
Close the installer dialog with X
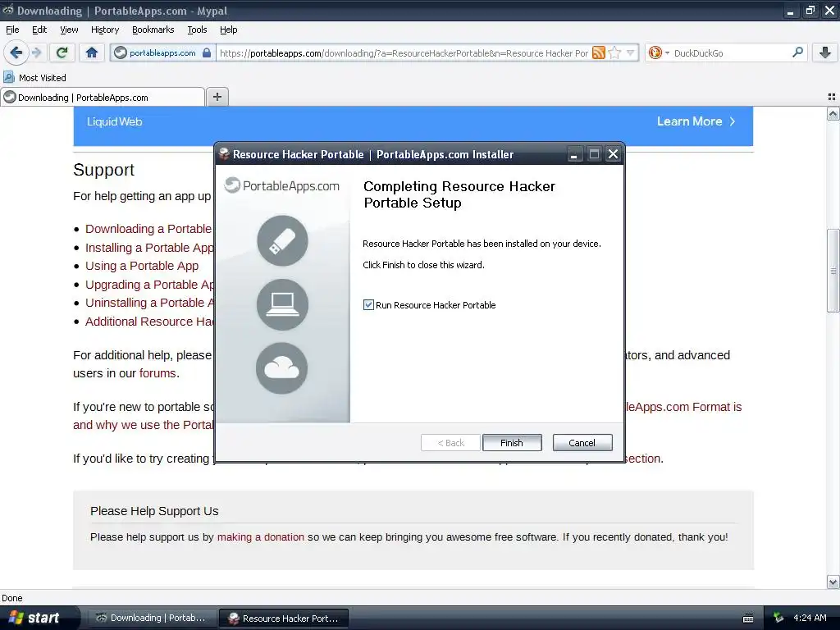point(613,154)
